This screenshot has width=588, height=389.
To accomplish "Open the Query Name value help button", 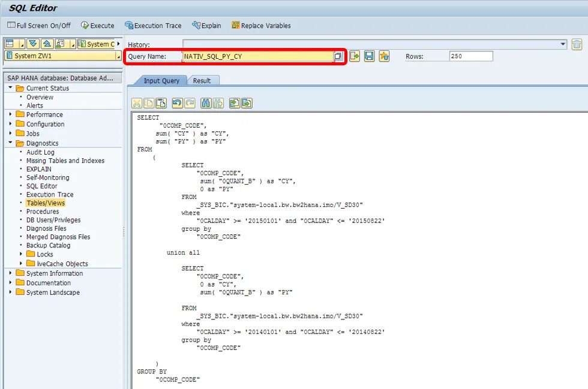I will click(x=338, y=56).
